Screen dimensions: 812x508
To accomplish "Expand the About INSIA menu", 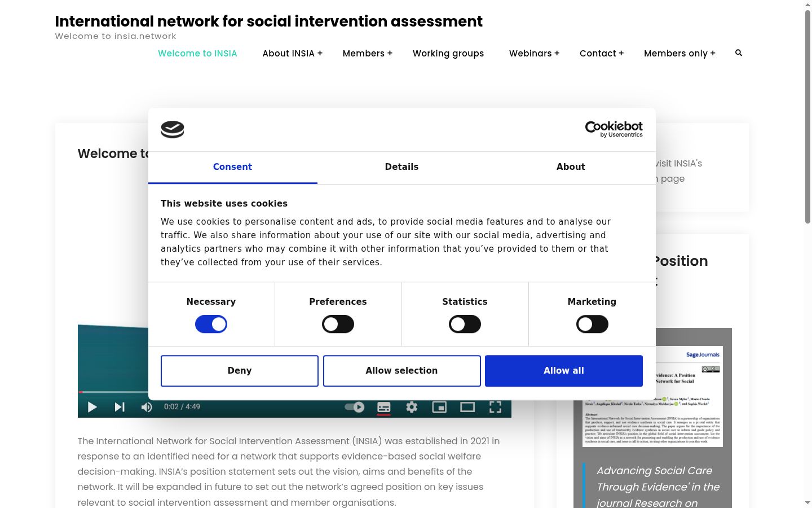I will click(x=292, y=53).
